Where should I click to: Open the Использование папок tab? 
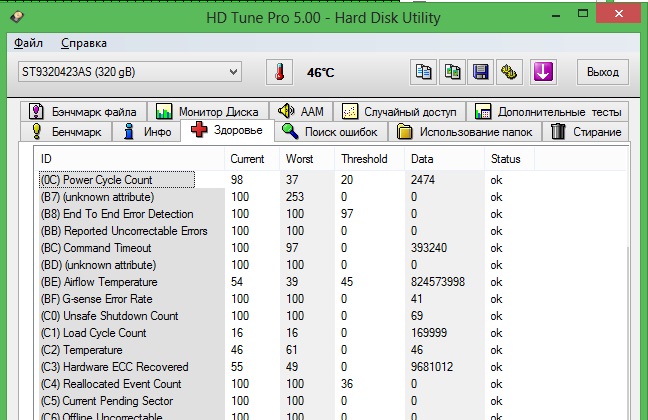[468, 132]
